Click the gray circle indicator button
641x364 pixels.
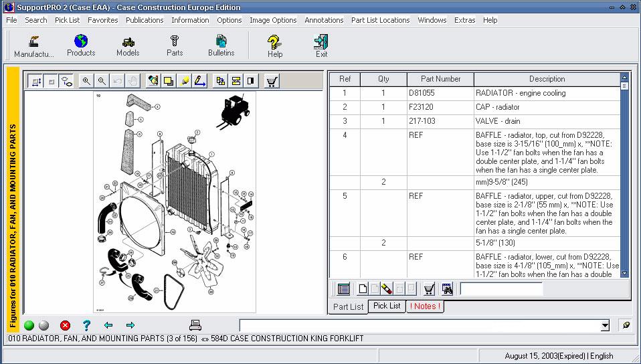click(43, 326)
